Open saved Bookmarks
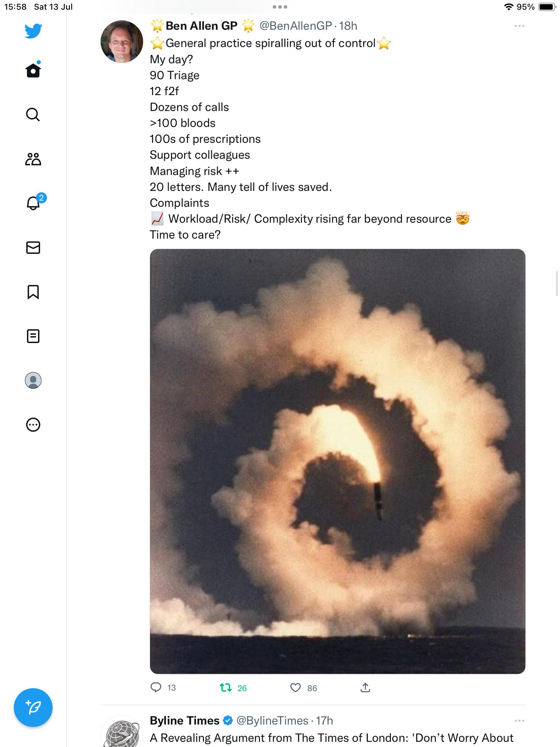Screen dimensions: 560x747 click(33, 292)
